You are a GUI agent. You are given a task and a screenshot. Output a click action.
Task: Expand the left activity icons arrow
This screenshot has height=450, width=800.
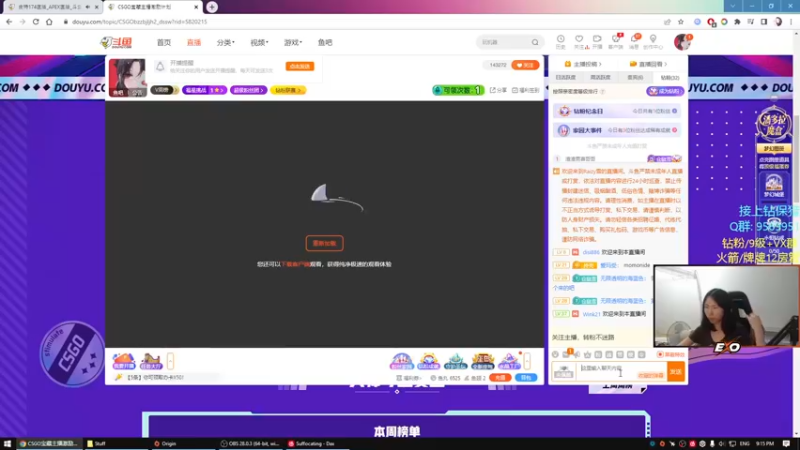(170, 361)
